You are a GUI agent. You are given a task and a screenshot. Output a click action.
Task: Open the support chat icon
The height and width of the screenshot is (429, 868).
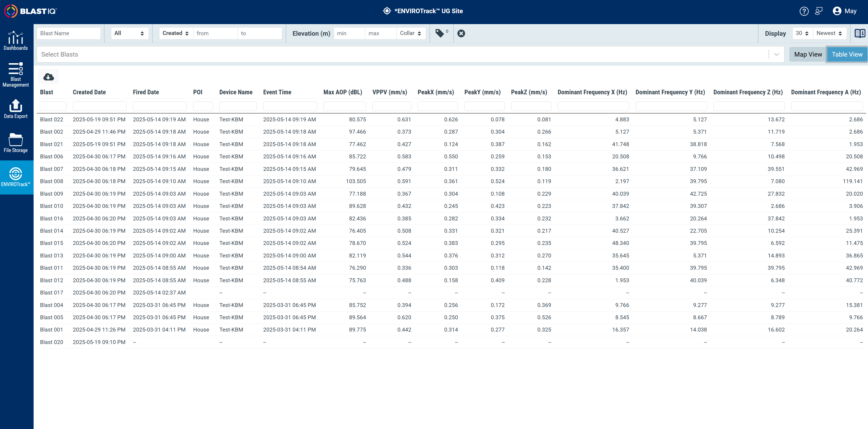coord(819,11)
